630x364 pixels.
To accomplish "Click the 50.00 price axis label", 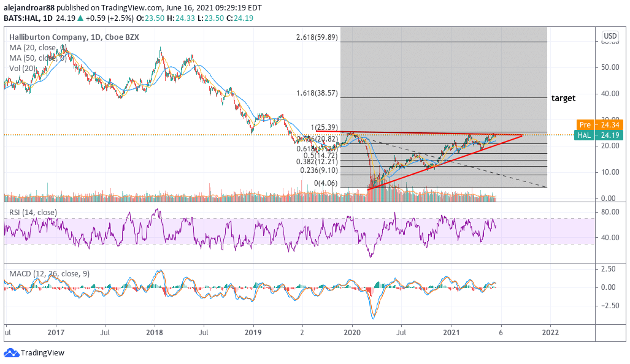I will point(610,67).
